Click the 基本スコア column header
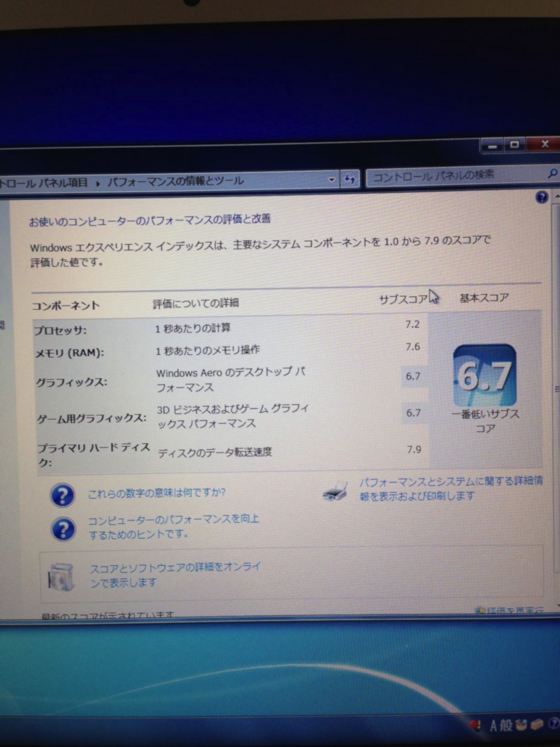Viewport: 560px width, 747px height. [x=484, y=298]
